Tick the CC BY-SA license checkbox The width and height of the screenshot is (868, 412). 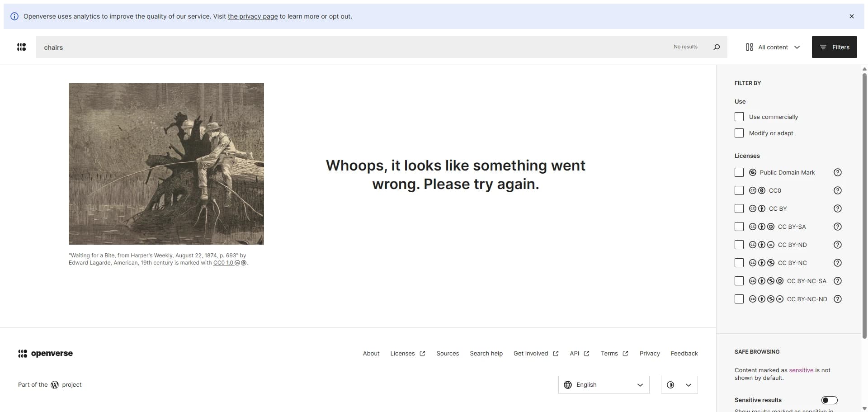[x=739, y=227]
